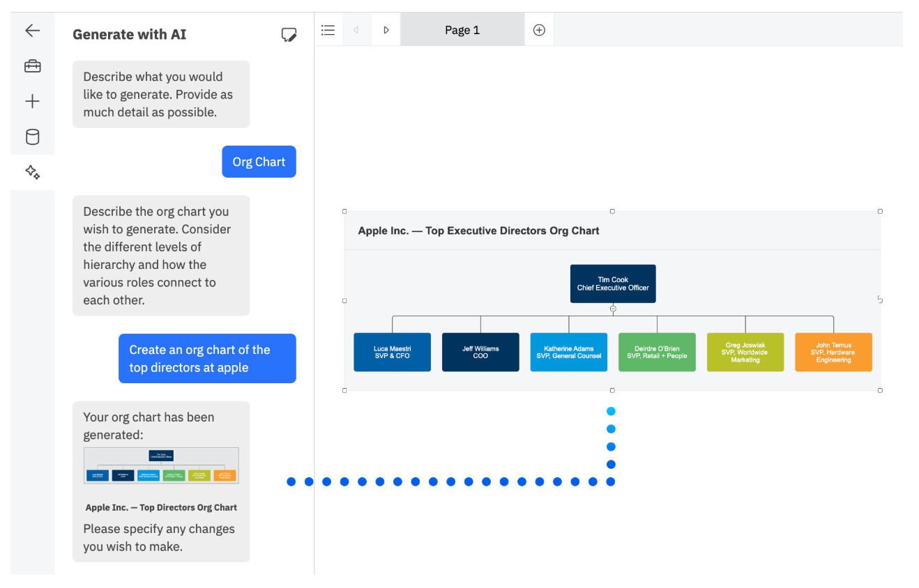Click the top-left selection handle of the chart
Image resolution: width=919 pixels, height=588 pixels.
click(x=344, y=211)
